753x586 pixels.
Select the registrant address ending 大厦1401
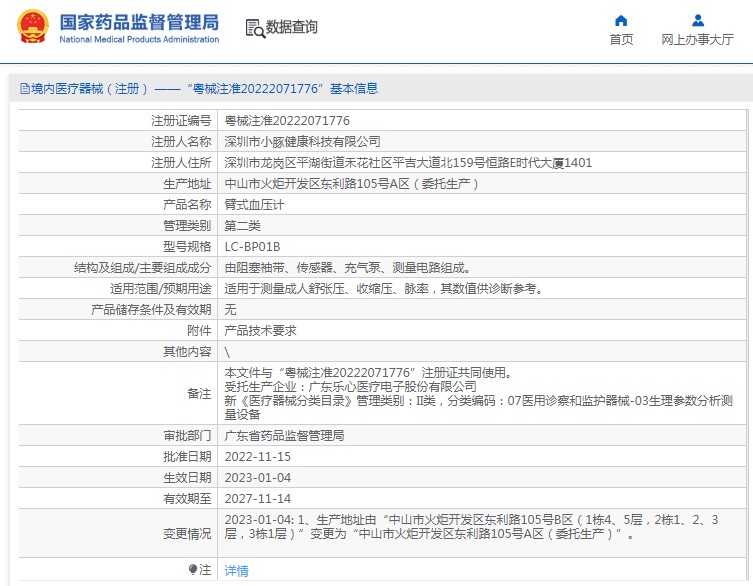pos(408,163)
